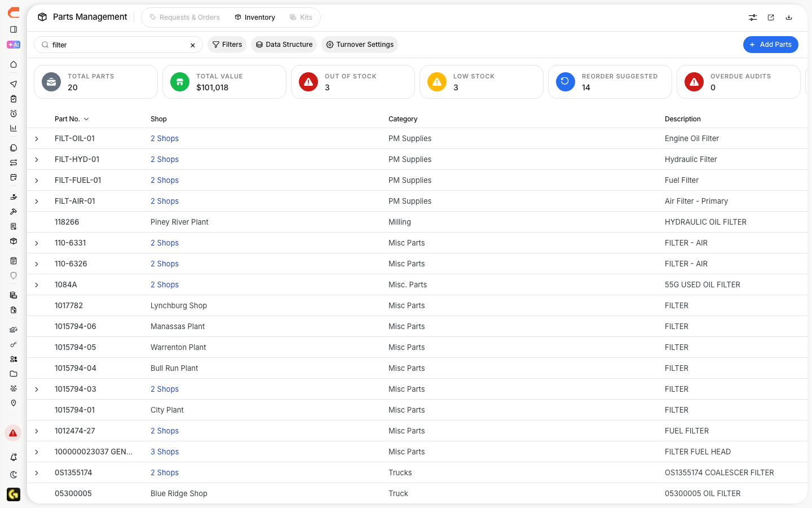Expand the FILT-OIL-01 row
Screen dimensions: 812x508
pyautogui.click(x=37, y=139)
